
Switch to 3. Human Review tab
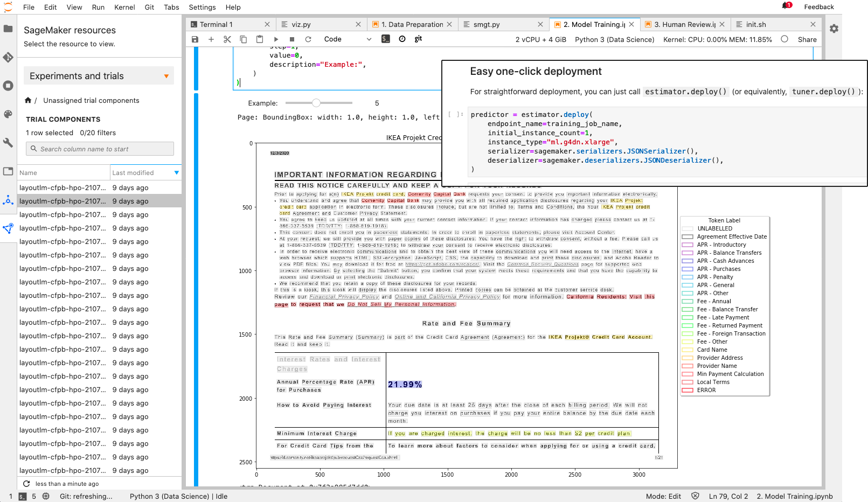pyautogui.click(x=685, y=24)
